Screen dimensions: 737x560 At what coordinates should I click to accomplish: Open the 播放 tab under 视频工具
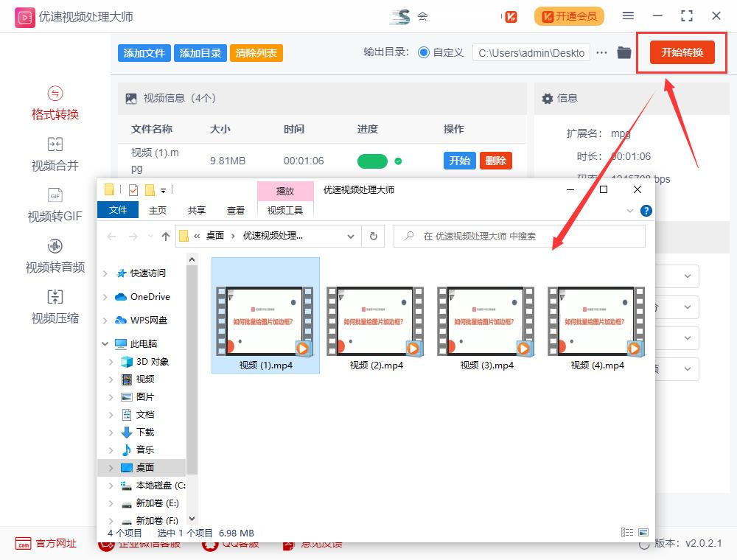click(x=285, y=190)
